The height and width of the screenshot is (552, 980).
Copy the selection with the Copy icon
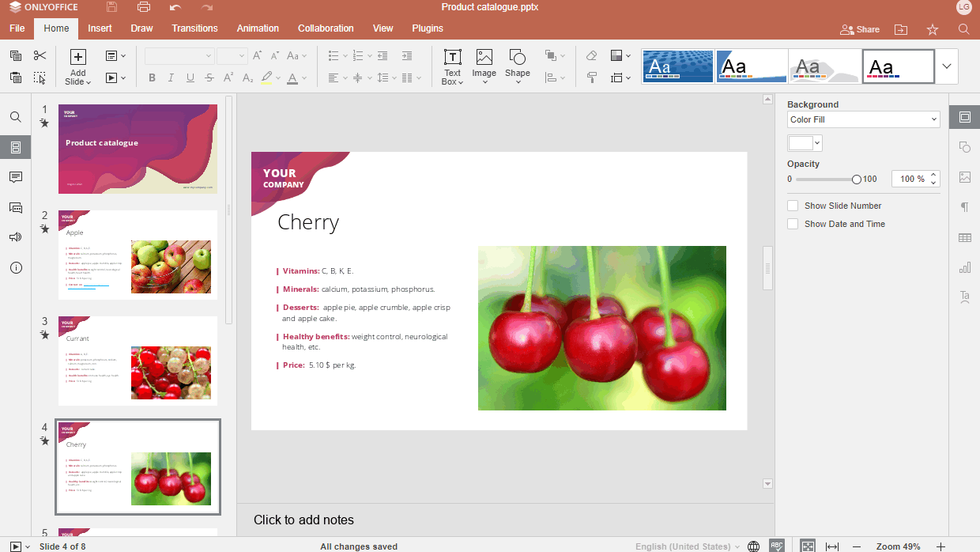click(x=16, y=56)
